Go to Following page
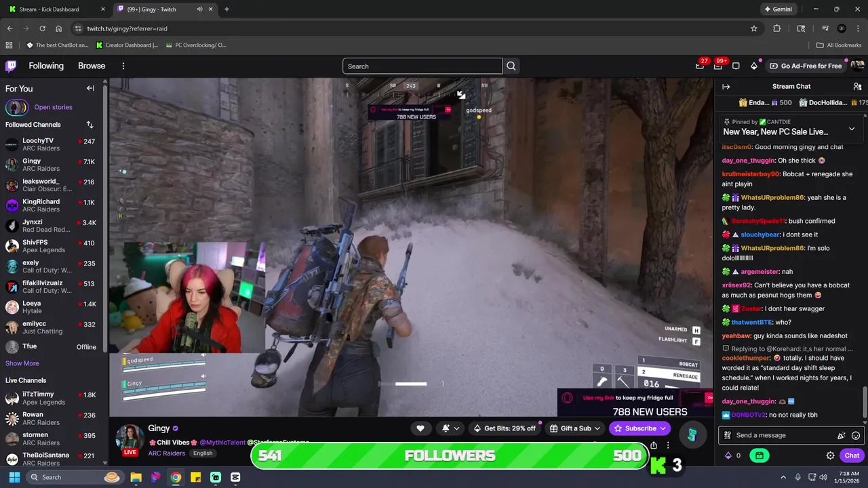Screen dimensions: 868x488 click(46, 66)
